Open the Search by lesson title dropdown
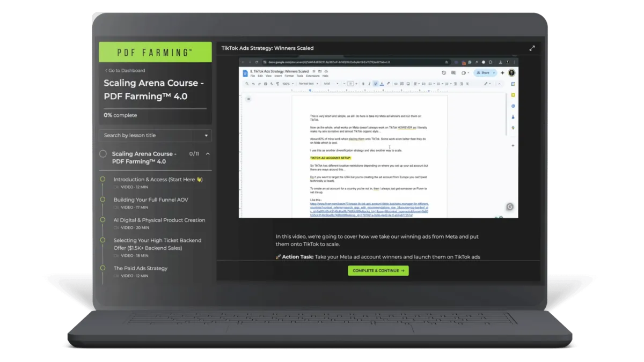 155,135
